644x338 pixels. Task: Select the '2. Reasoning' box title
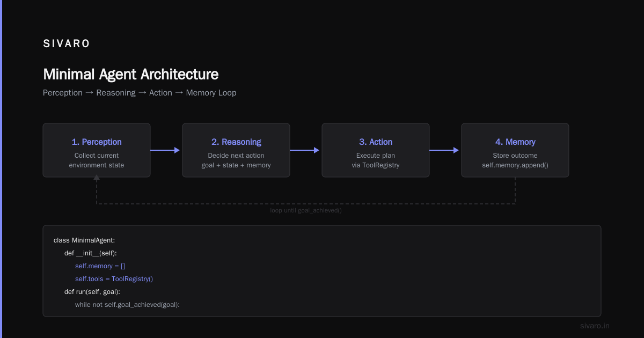236,142
